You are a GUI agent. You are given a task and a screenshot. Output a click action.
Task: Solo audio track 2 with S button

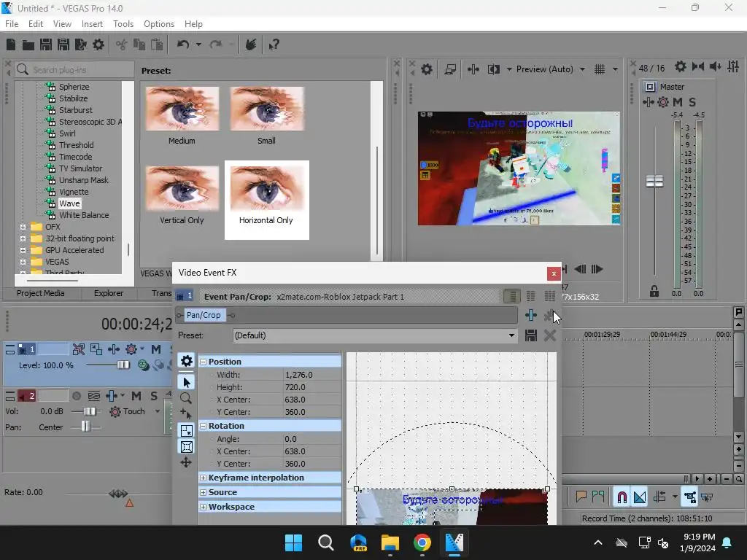[153, 396]
